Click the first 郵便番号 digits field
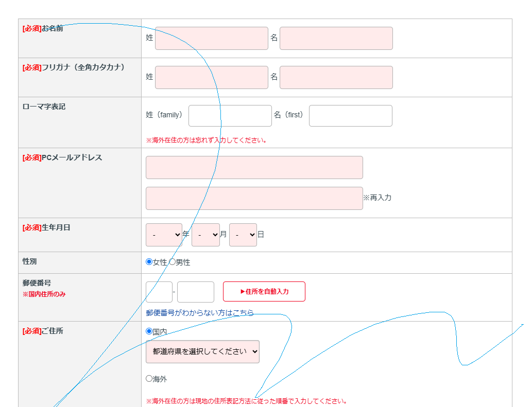 (x=159, y=292)
